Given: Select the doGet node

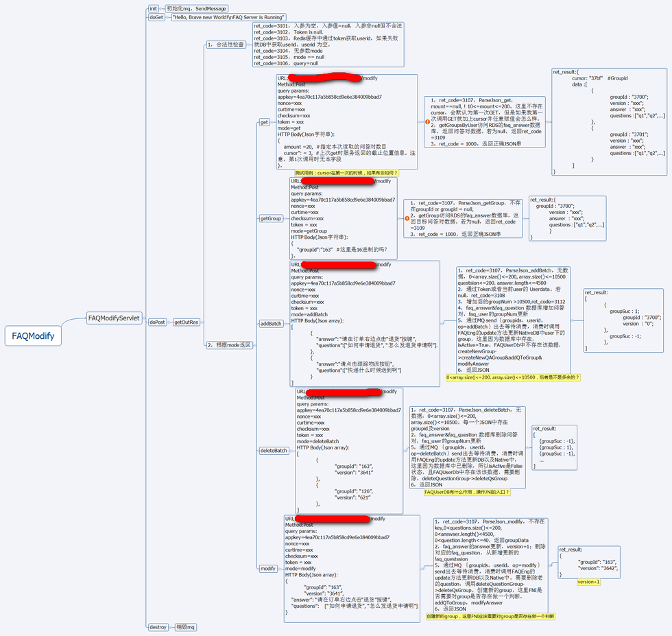Looking at the screenshot, I should (156, 17).
